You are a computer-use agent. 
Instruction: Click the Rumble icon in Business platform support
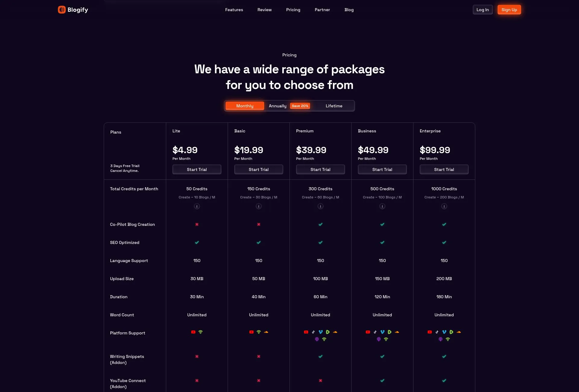point(390,332)
